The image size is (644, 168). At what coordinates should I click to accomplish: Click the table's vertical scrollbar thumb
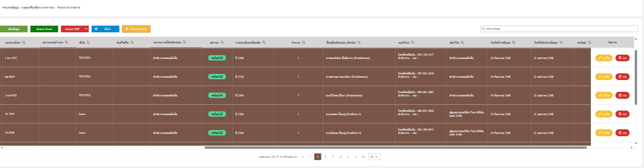(x=636, y=77)
